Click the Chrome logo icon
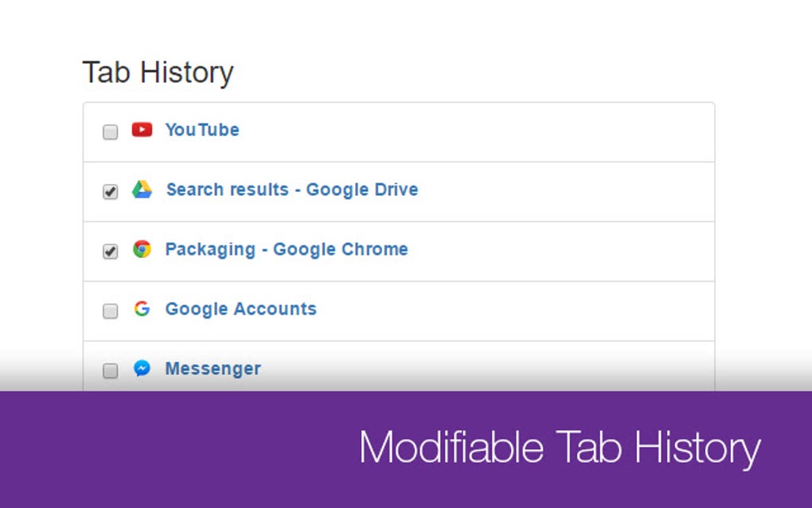Image resolution: width=812 pixels, height=508 pixels. [x=142, y=249]
